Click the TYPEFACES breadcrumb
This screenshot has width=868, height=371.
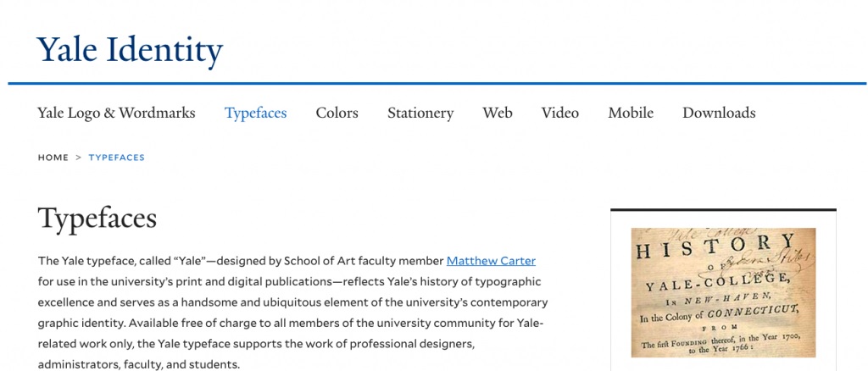pos(116,158)
